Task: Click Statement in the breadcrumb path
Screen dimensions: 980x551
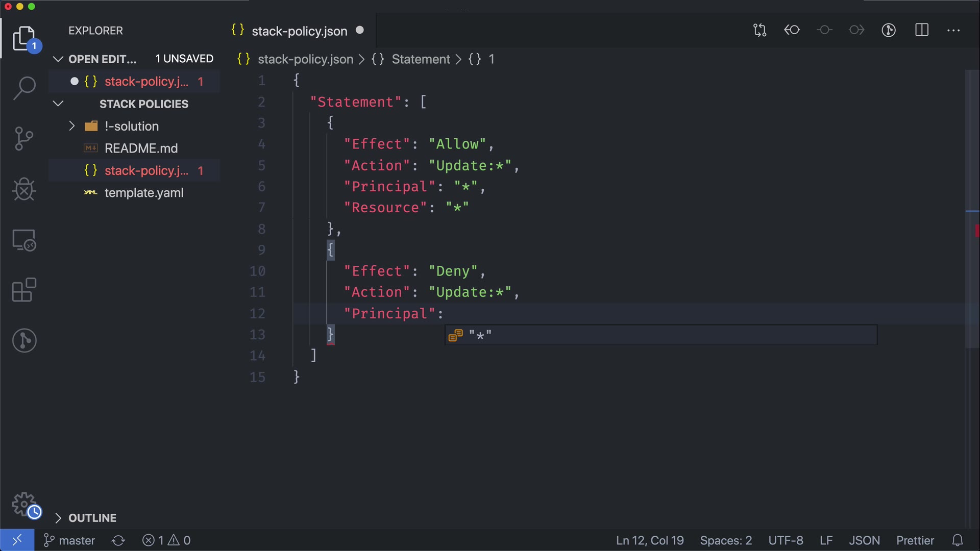Action: (x=421, y=59)
